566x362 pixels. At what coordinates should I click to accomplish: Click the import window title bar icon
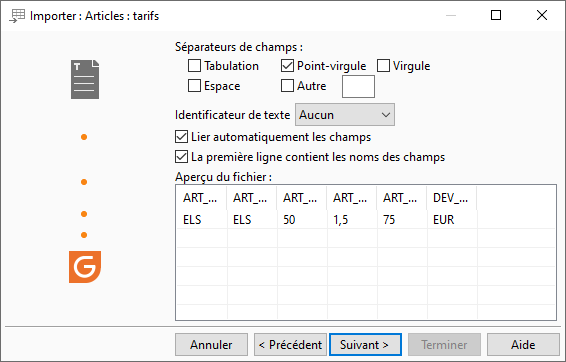pyautogui.click(x=17, y=16)
